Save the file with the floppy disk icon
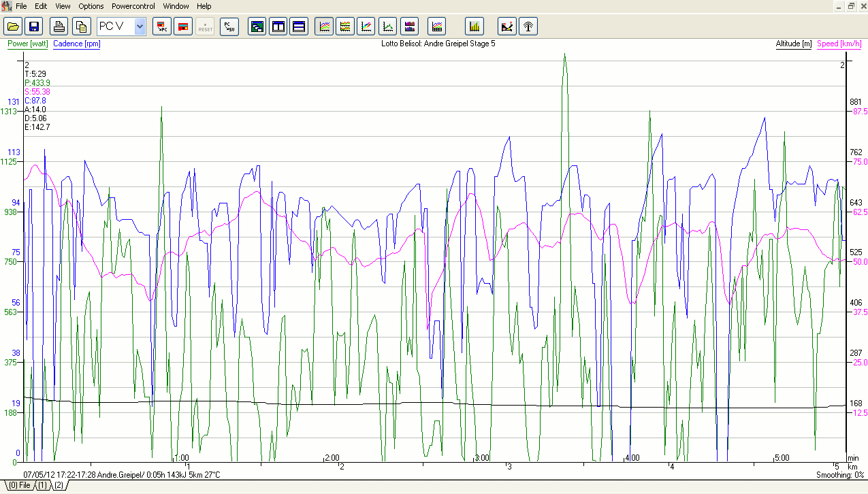This screenshot has height=494, width=868. click(x=34, y=27)
